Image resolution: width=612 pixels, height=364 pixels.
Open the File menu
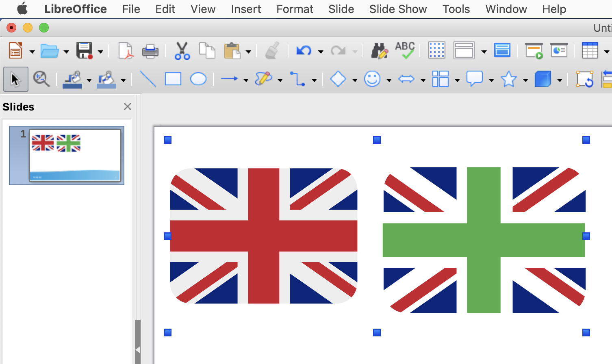[131, 9]
